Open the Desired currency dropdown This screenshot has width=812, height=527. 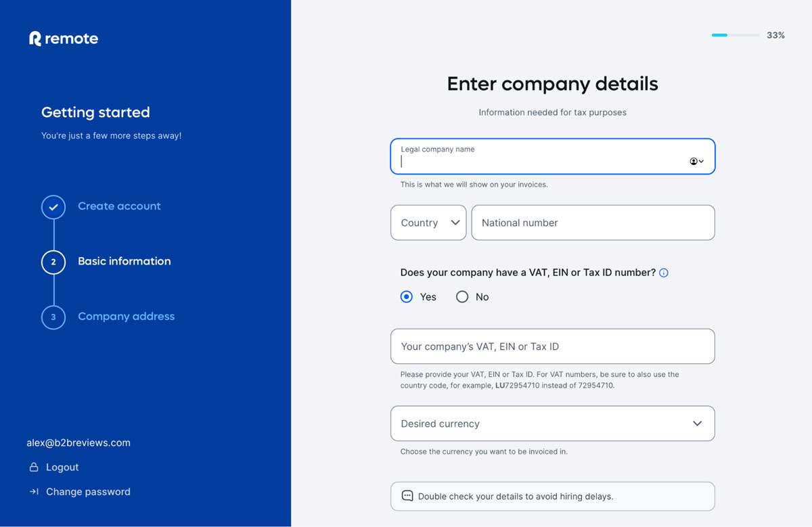click(552, 423)
